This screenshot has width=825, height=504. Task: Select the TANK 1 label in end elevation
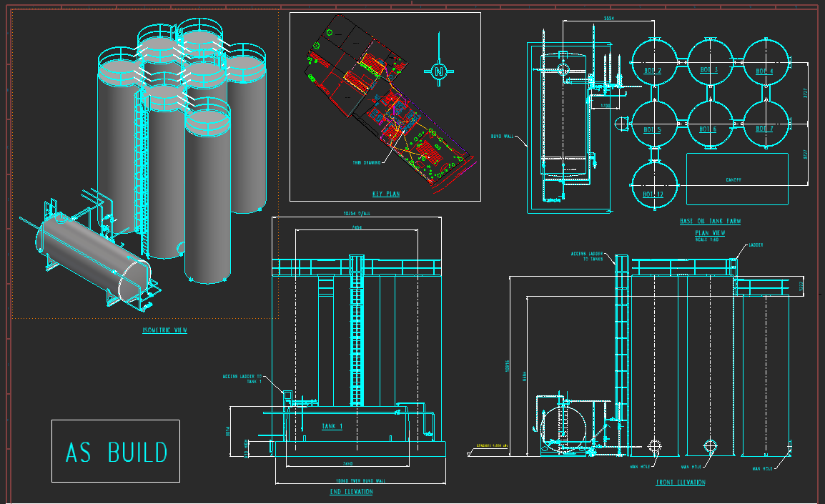(x=332, y=426)
